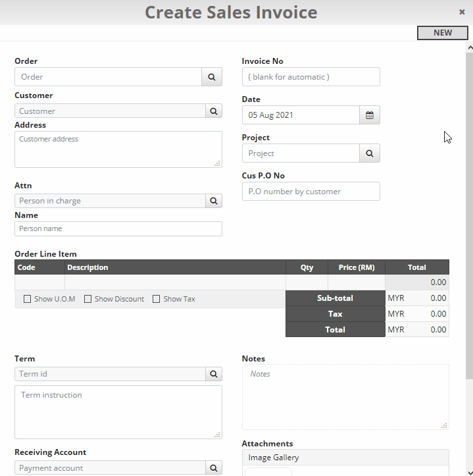
Task: Enable the Show U.O.M checkbox
Action: click(28, 299)
